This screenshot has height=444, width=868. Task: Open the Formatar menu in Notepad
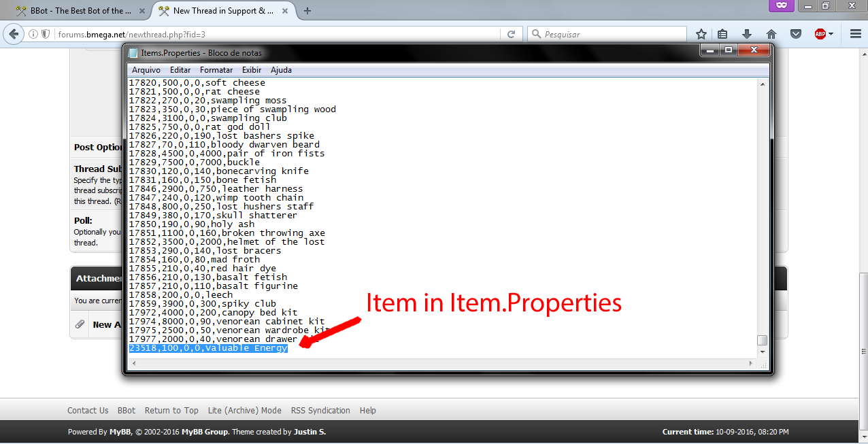click(x=216, y=70)
